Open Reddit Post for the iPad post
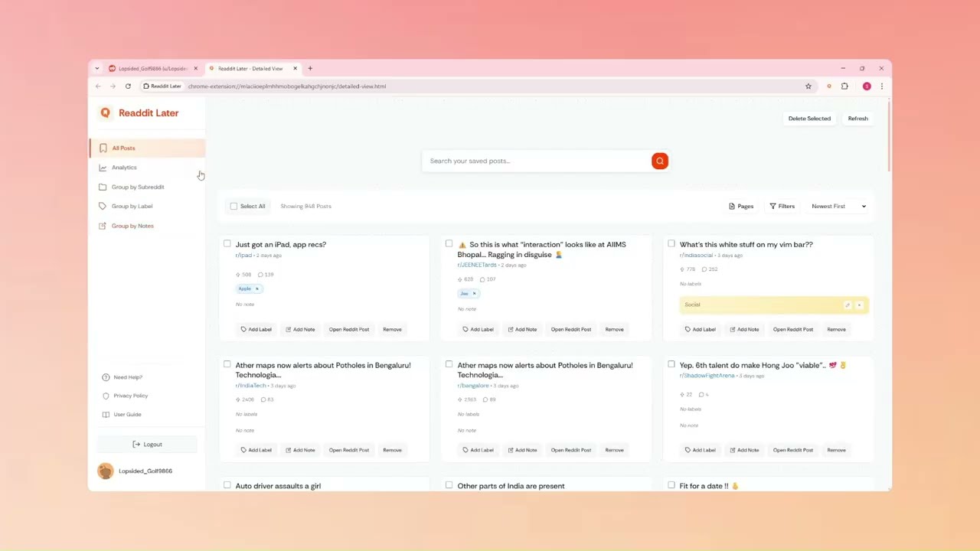Image resolution: width=980 pixels, height=551 pixels. click(x=349, y=330)
